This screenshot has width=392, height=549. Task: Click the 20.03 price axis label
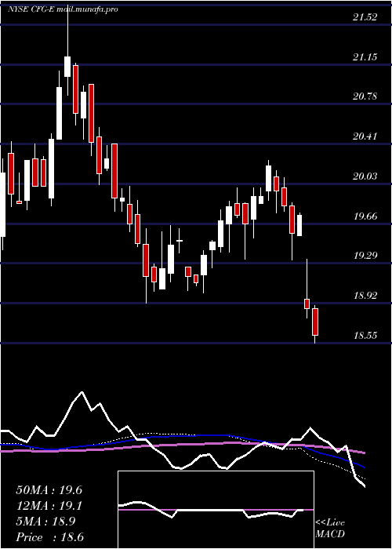point(365,176)
